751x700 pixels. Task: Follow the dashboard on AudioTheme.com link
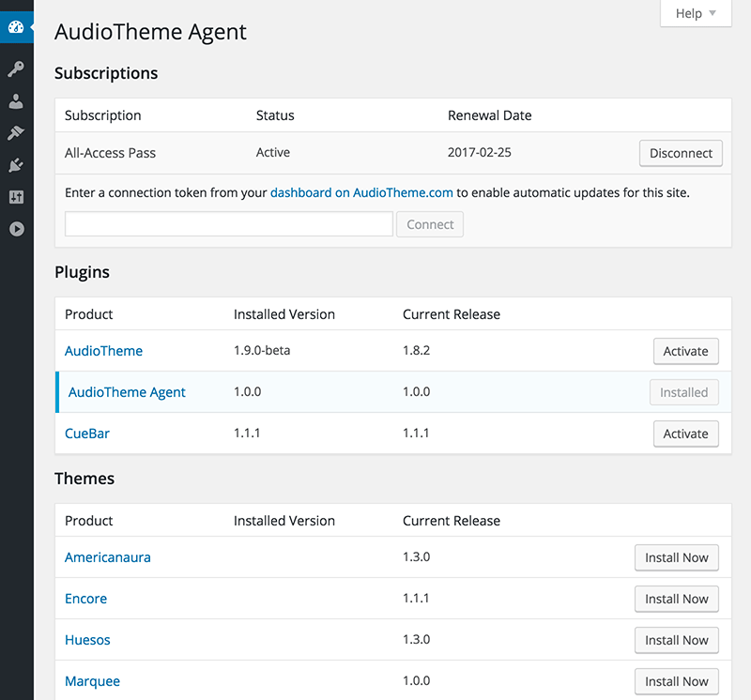click(361, 192)
